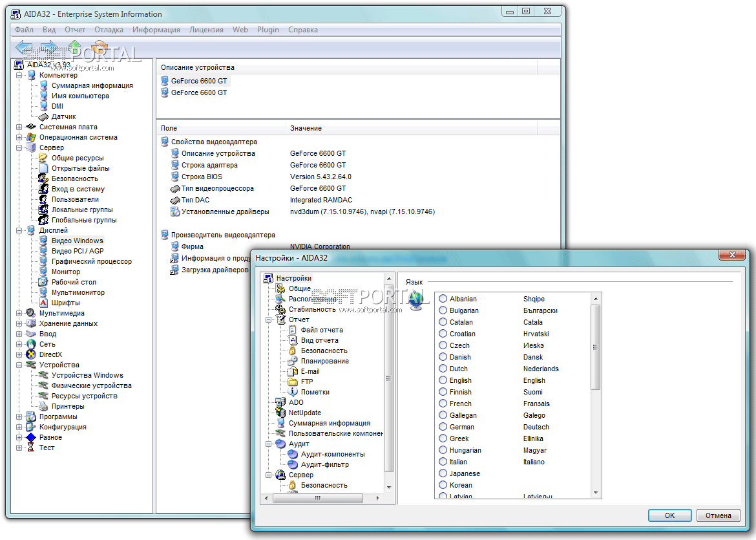Click the Установленные драйверы icon
Screen dimensions: 756x540
175,212
